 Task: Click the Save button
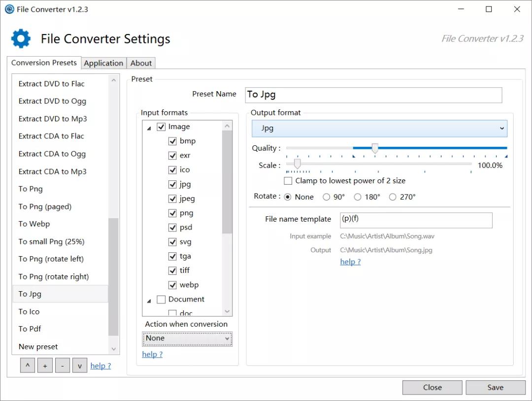tap(495, 387)
